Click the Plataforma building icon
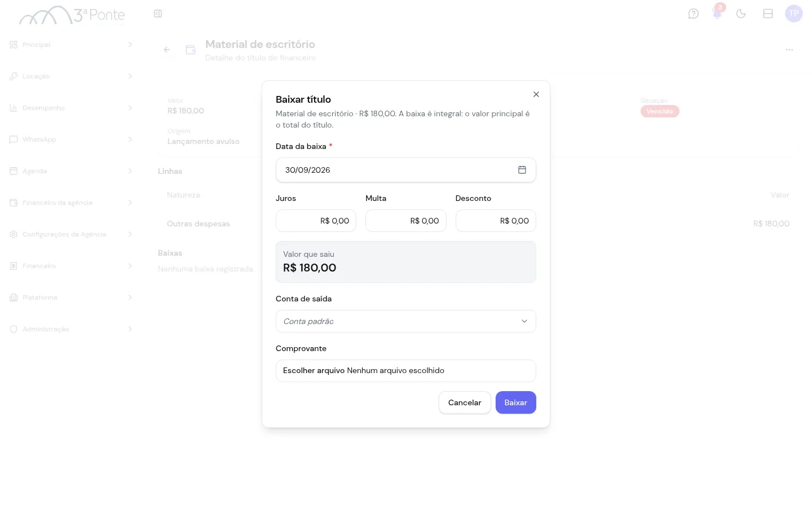812x508 pixels. 14,297
